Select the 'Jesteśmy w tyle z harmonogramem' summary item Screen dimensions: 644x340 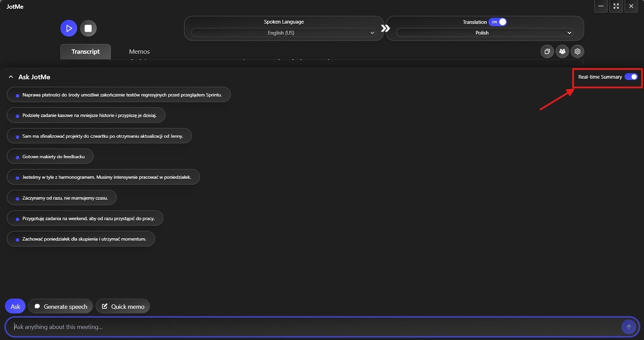103,177
